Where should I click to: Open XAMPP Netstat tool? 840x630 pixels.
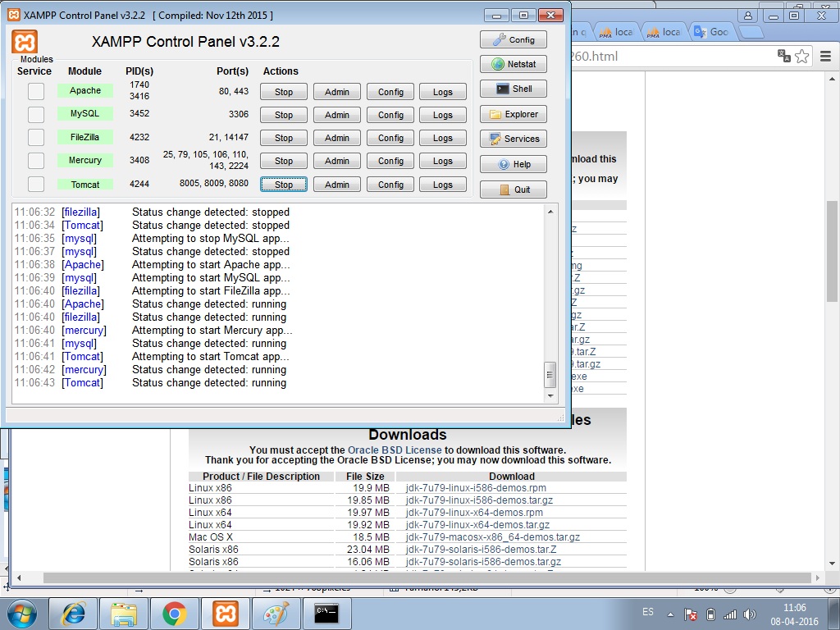pos(514,64)
